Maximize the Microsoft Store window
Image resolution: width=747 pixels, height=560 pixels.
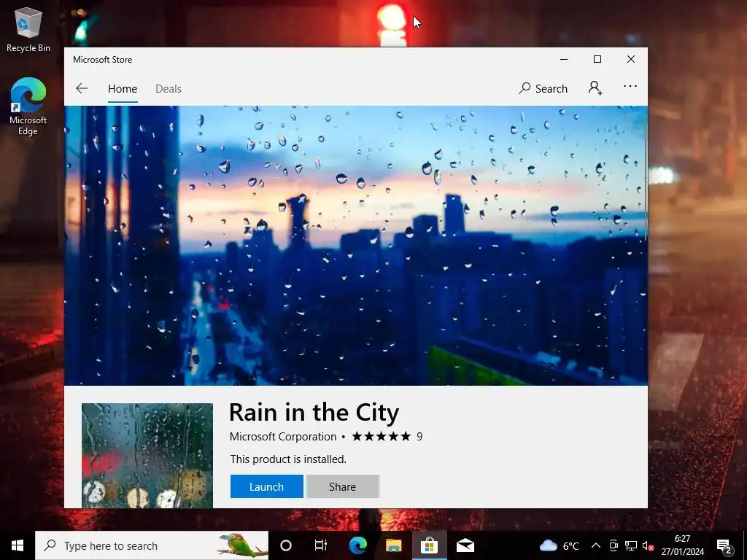click(x=597, y=59)
